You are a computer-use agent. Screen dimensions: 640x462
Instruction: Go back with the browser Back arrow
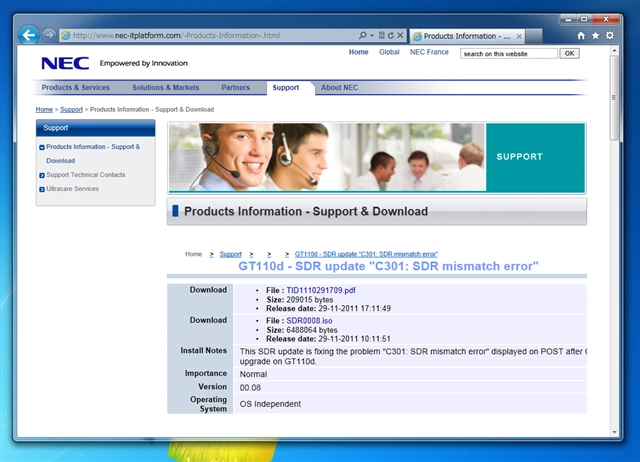[x=29, y=36]
